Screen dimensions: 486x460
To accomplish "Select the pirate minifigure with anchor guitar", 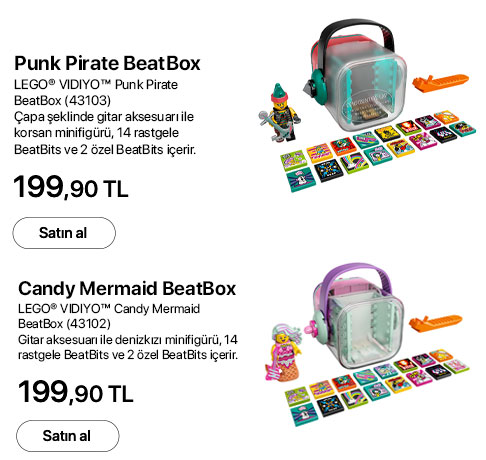I will click(x=280, y=113).
